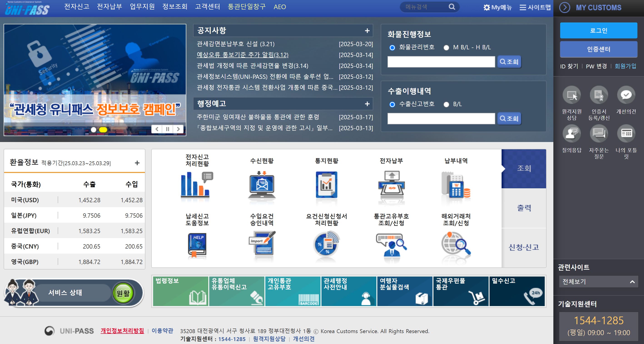Expand 환율정보 with the plus button
Screen dimensions: 644x344
tap(137, 162)
